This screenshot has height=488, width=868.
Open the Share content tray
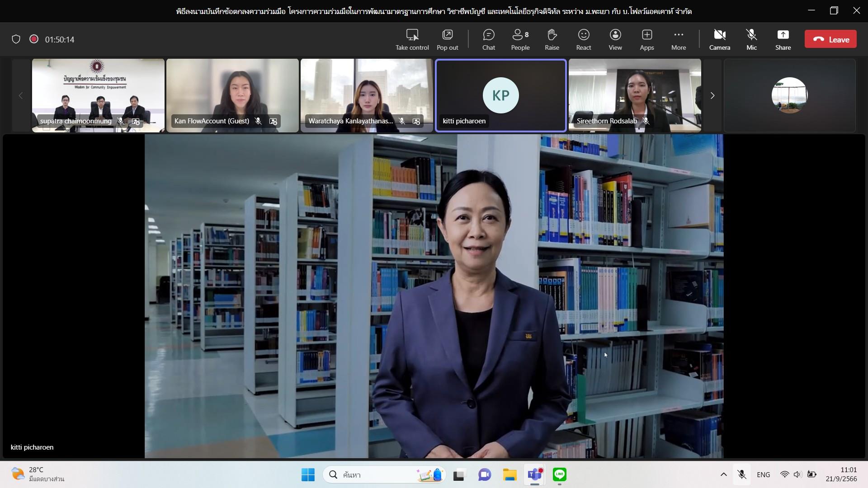[x=783, y=40]
